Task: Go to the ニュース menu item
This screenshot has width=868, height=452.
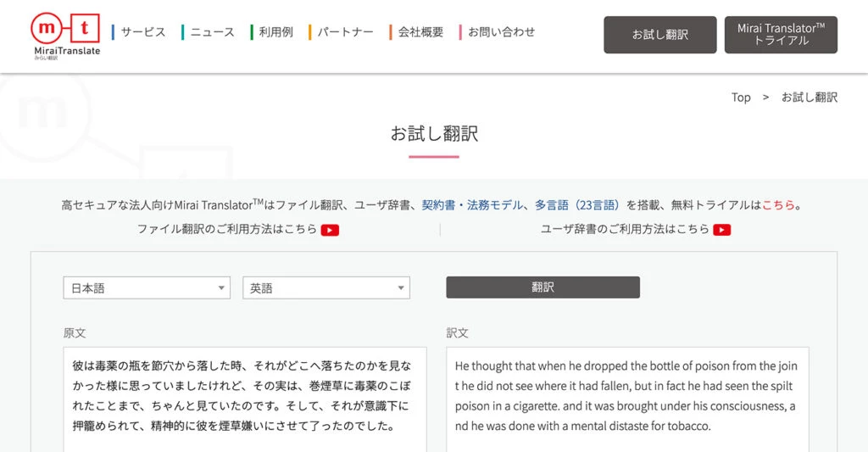Action: (x=212, y=32)
